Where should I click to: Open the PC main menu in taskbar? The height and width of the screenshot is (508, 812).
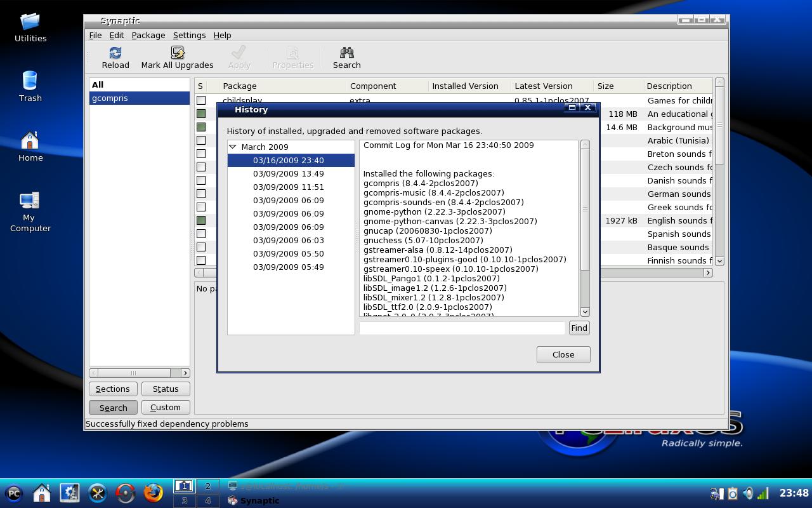coord(14,493)
